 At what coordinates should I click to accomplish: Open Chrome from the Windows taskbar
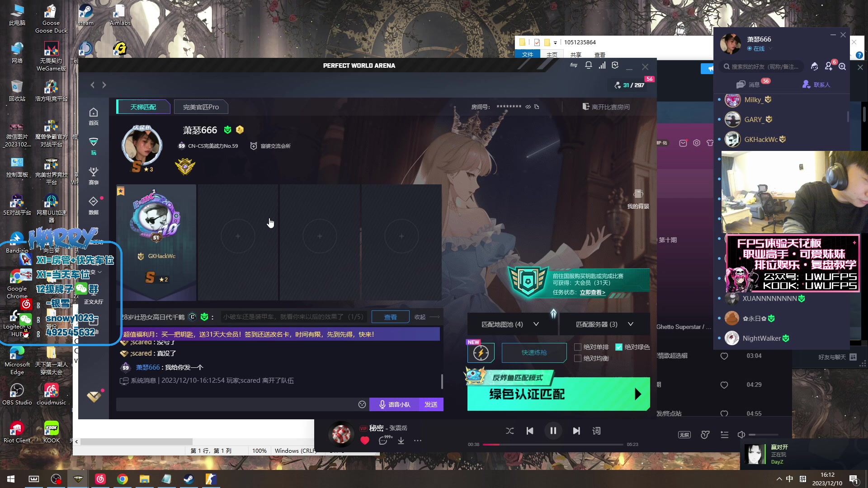pos(122,479)
